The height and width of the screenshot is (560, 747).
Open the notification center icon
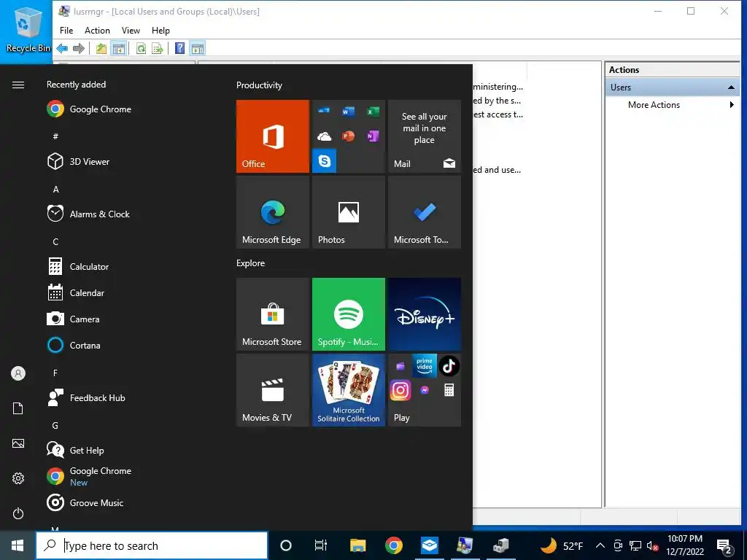pyautogui.click(x=724, y=546)
